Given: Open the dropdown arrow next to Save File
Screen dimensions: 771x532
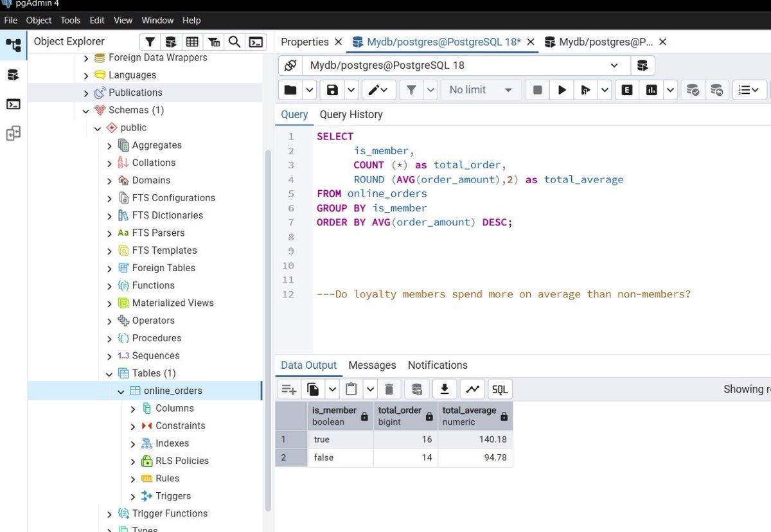Looking at the screenshot, I should (x=351, y=90).
